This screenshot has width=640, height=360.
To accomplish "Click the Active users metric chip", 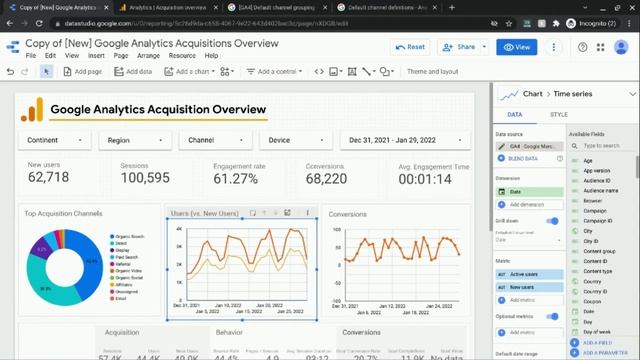I will 529,274.
